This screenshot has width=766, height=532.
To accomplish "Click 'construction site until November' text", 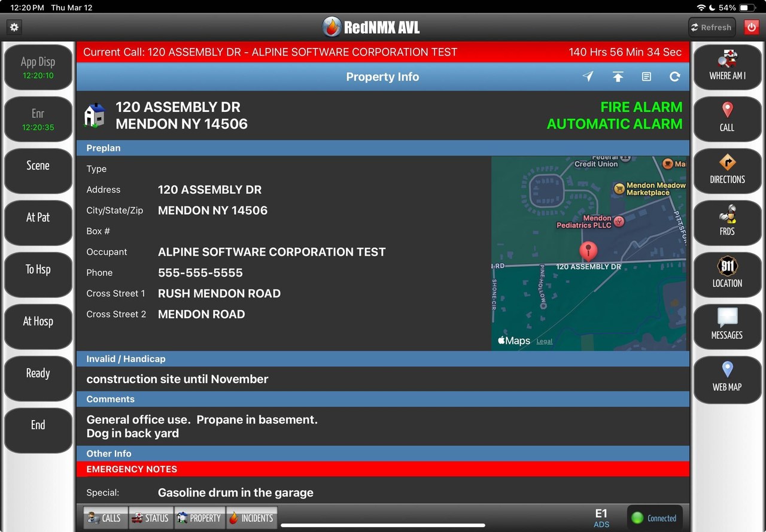I will tap(177, 379).
